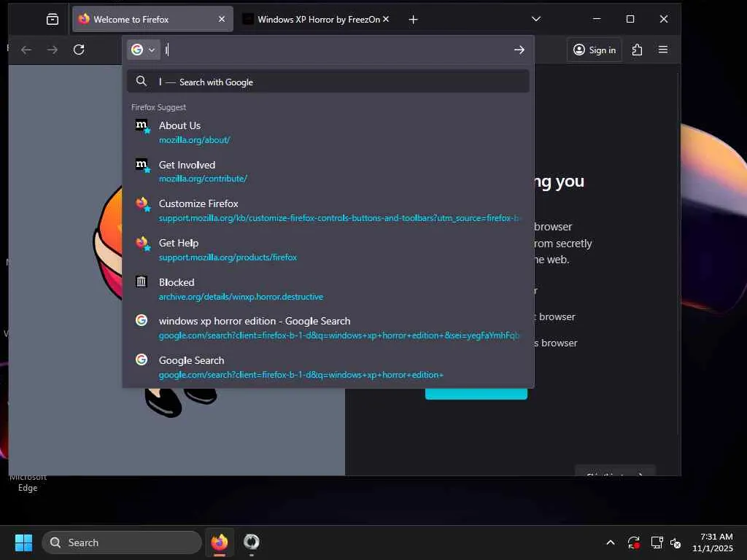Image resolution: width=747 pixels, height=560 pixels.
Task: Open the Windows Start menu
Action: pos(23,542)
